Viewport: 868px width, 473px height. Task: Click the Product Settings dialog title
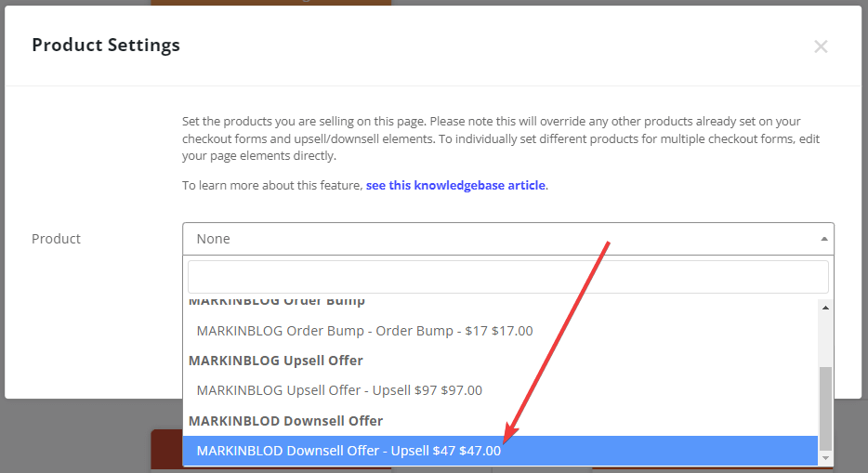(x=106, y=45)
